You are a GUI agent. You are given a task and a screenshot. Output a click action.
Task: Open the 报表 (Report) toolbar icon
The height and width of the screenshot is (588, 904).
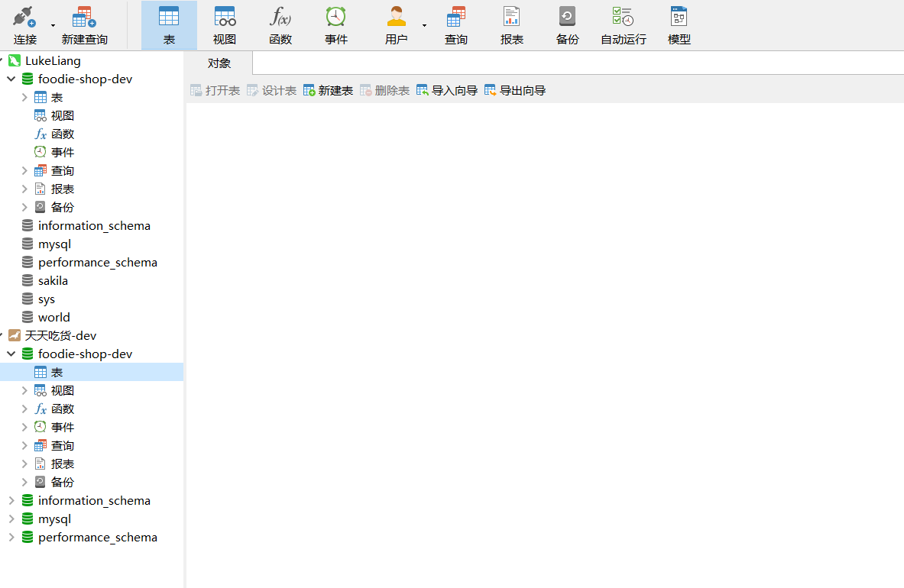(511, 25)
